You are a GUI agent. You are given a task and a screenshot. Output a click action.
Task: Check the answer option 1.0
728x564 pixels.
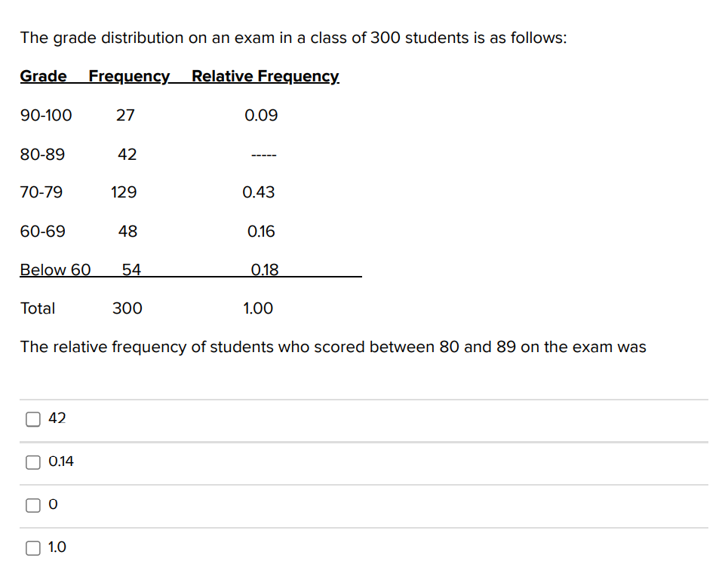point(32,547)
